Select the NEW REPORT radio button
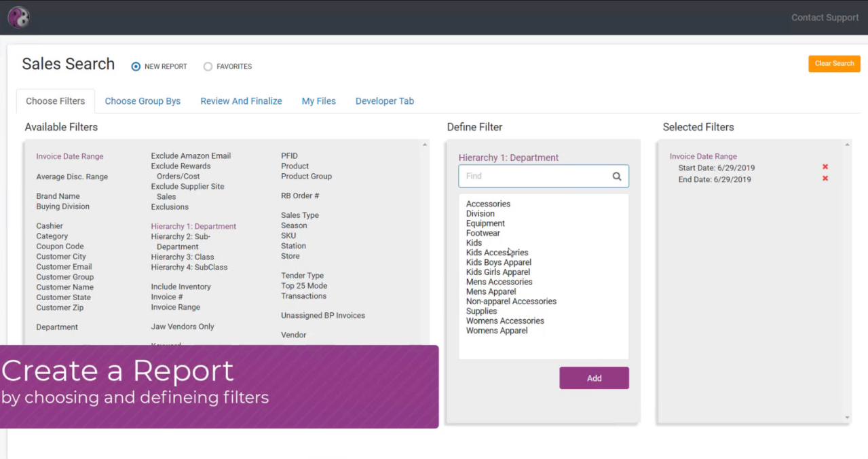This screenshot has width=868, height=459. (x=136, y=67)
